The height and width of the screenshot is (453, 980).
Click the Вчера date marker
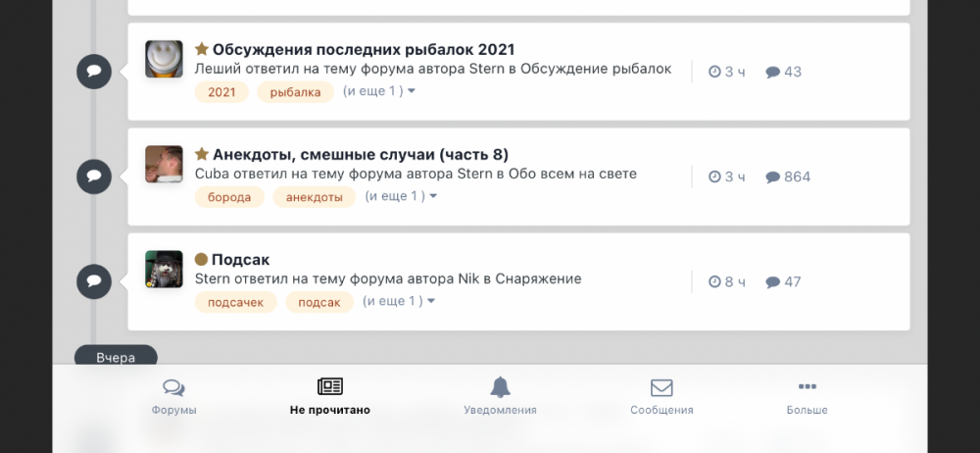point(116,355)
